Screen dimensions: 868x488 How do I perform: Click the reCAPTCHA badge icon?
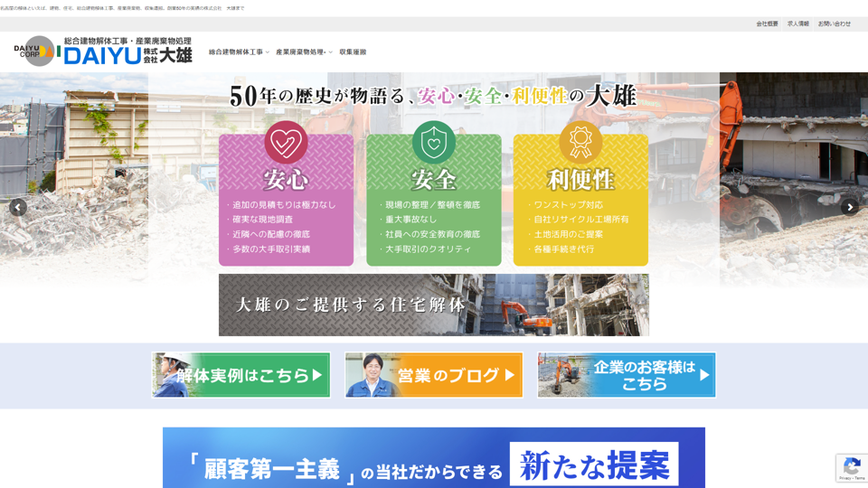click(851, 466)
